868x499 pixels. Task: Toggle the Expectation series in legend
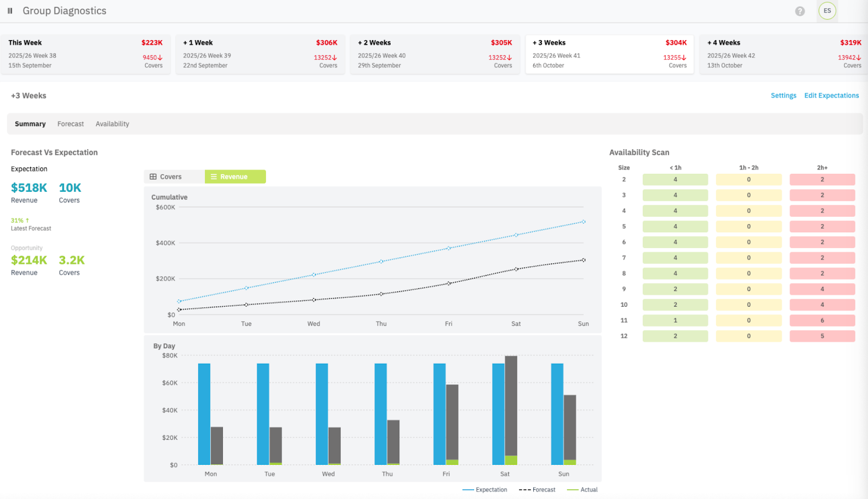tap(485, 490)
